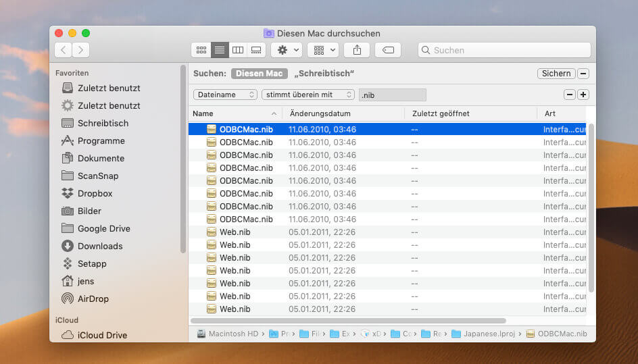Viewport: 638px width, 364px height.
Task: Go forward with the right arrow button
Action: pyautogui.click(x=81, y=50)
